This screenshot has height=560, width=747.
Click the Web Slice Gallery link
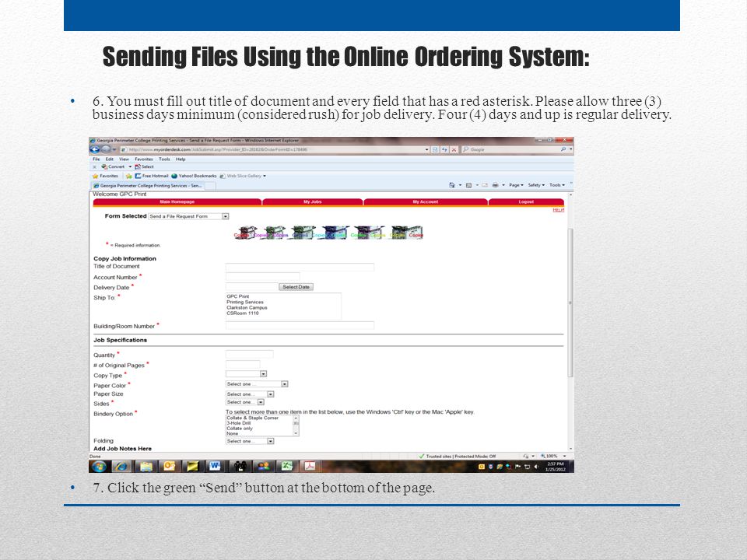tap(244, 176)
